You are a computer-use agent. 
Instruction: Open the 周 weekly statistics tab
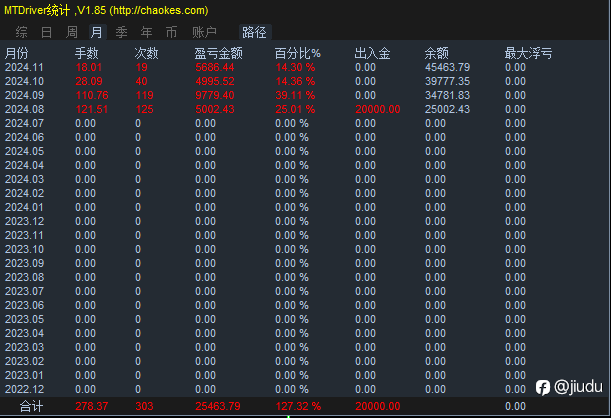72,32
